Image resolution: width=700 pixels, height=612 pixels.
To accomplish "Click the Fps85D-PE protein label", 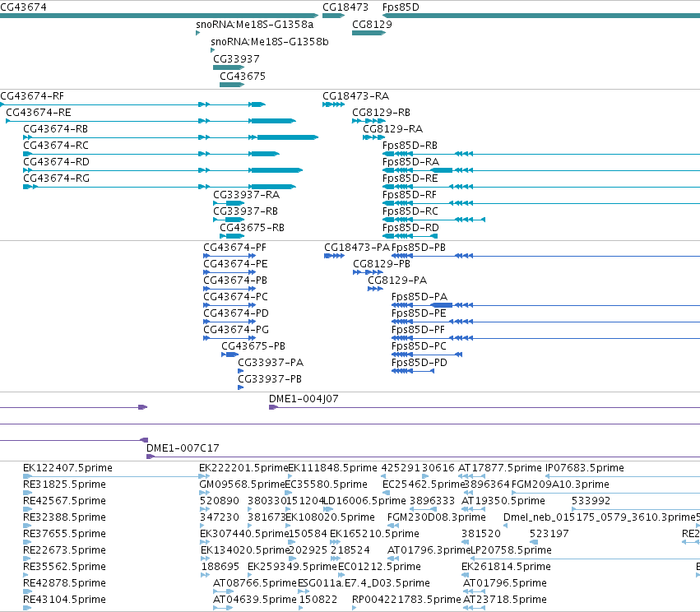I will tap(419, 313).
